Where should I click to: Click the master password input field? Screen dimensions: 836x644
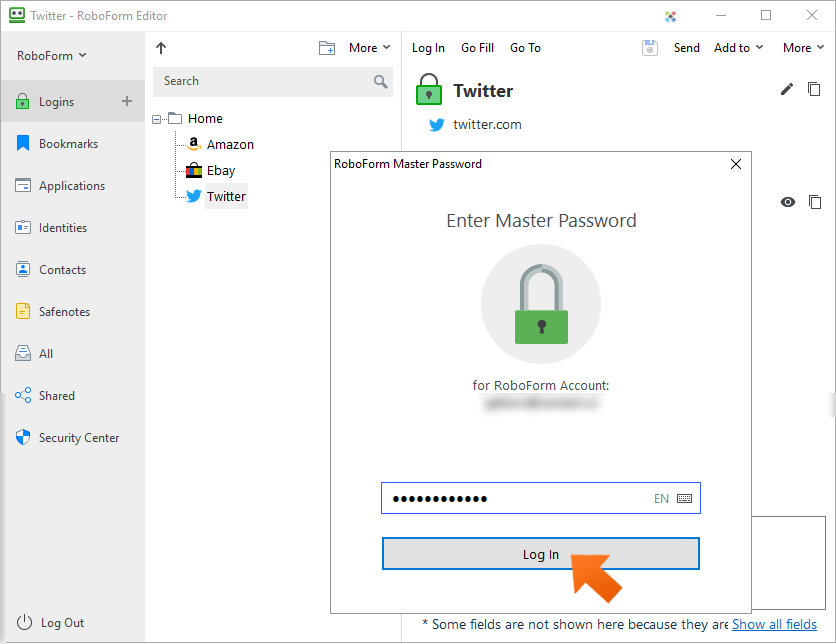pos(541,498)
